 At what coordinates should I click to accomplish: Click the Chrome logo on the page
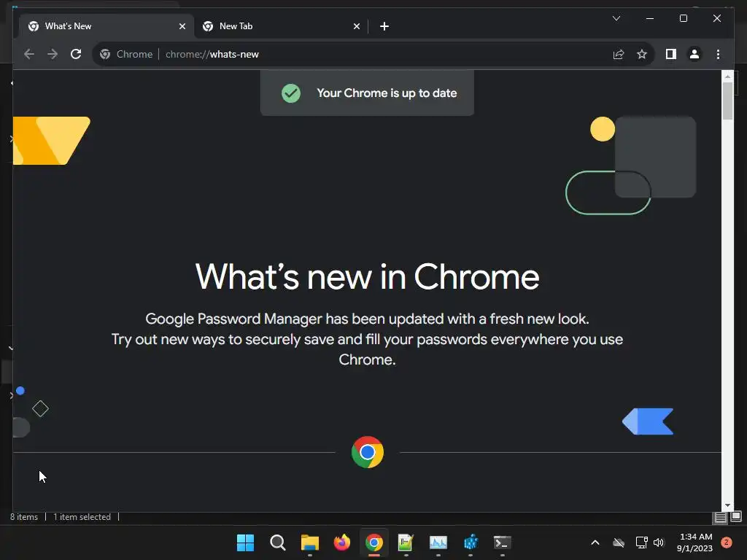[x=368, y=452]
